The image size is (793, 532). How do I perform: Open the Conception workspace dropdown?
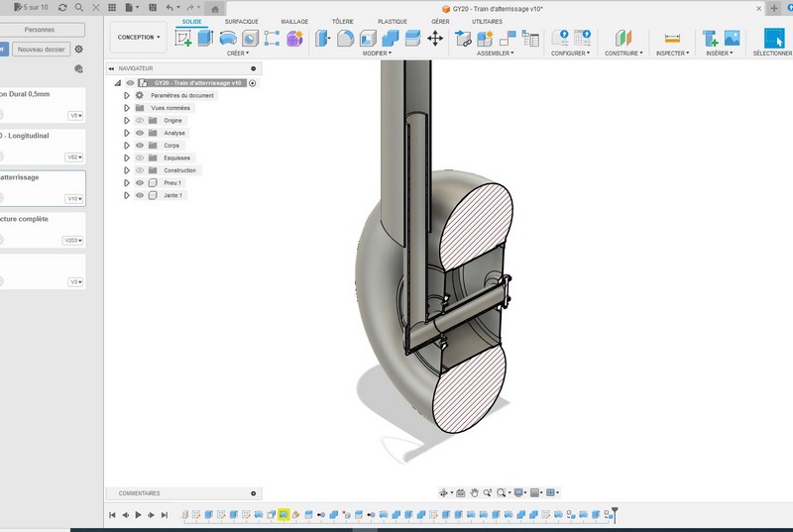138,37
